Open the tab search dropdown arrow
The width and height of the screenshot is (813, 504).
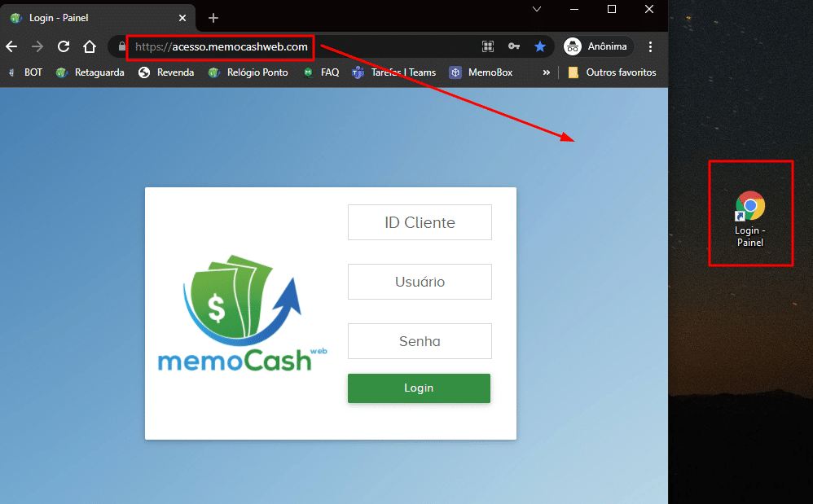(x=537, y=9)
